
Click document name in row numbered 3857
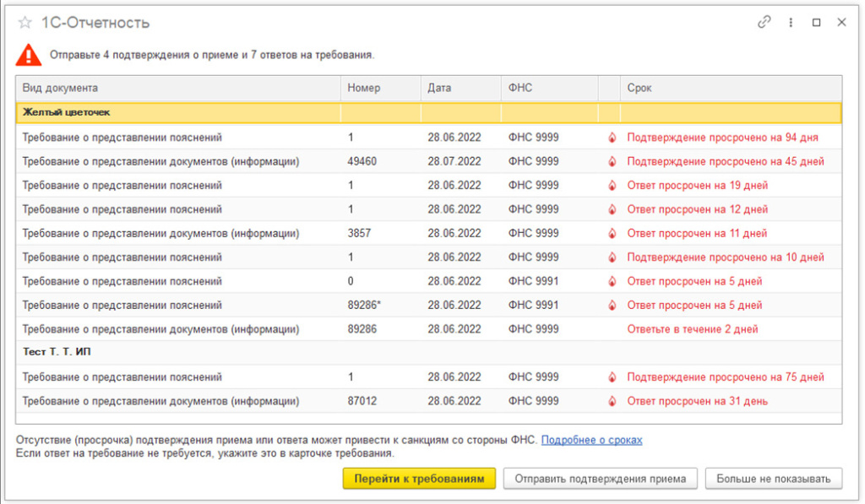[160, 233]
